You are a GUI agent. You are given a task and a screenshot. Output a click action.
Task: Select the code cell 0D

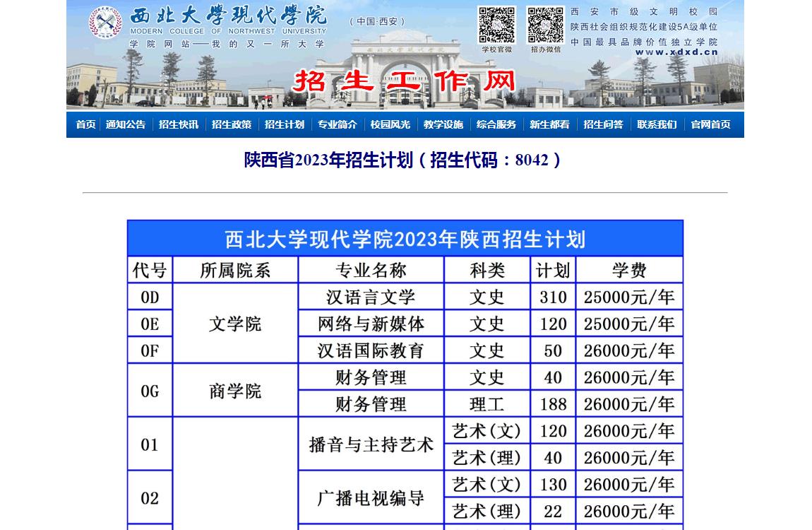click(150, 297)
